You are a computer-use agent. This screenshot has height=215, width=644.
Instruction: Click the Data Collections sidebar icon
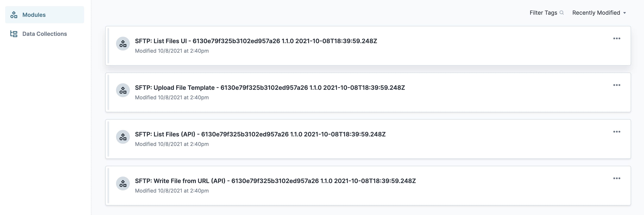click(x=14, y=34)
